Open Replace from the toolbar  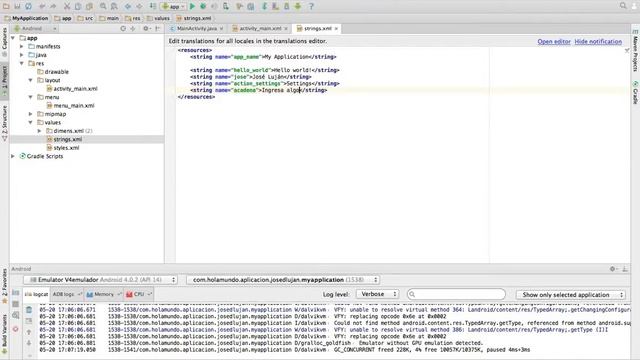[114, 6]
